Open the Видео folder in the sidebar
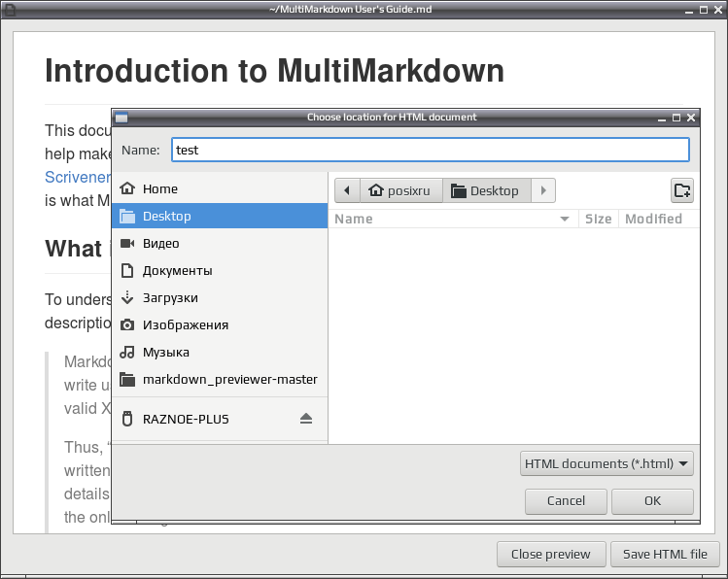Viewport: 728px width, 579px height. (220, 243)
